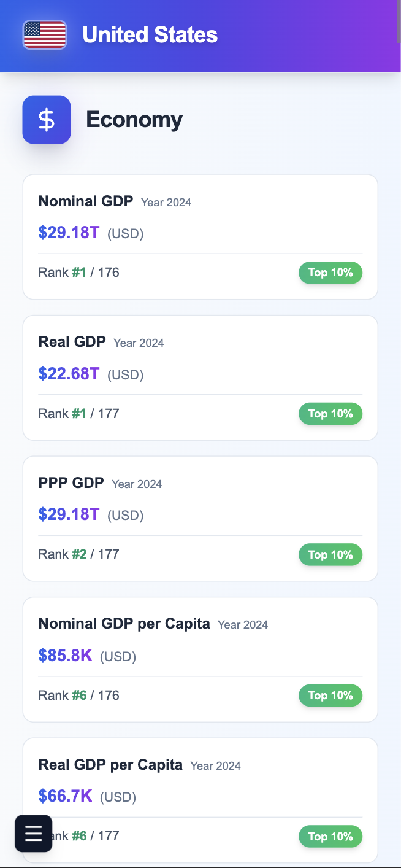Click the Top 10% badge on Nominal GDP
401x868 pixels.
330,273
